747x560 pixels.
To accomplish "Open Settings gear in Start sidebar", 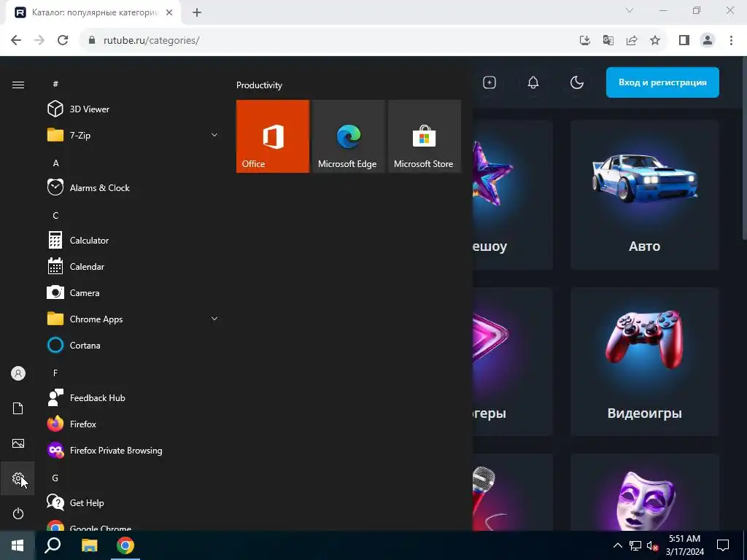I will coord(18,478).
